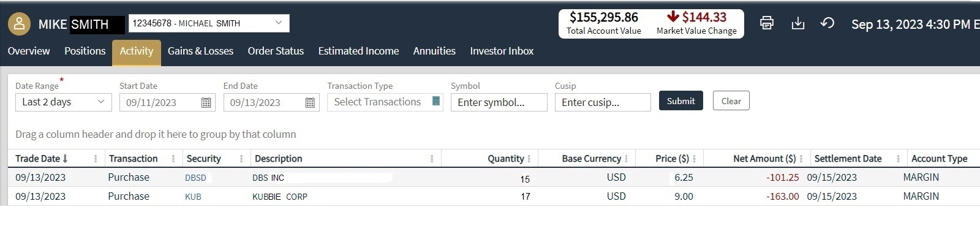980x242 pixels.
Task: Open the DBSD security link
Action: tap(195, 178)
